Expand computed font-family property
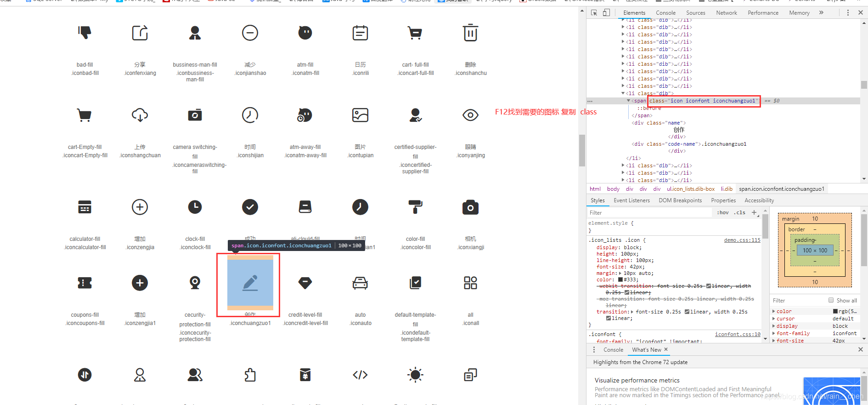Image resolution: width=868 pixels, height=405 pixels. [774, 333]
